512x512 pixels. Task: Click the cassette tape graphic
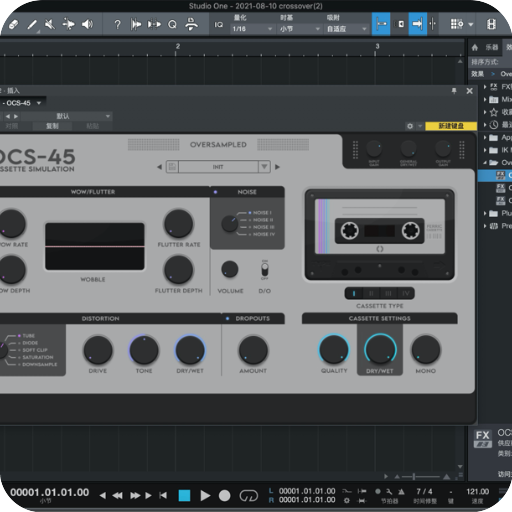pyautogui.click(x=379, y=235)
